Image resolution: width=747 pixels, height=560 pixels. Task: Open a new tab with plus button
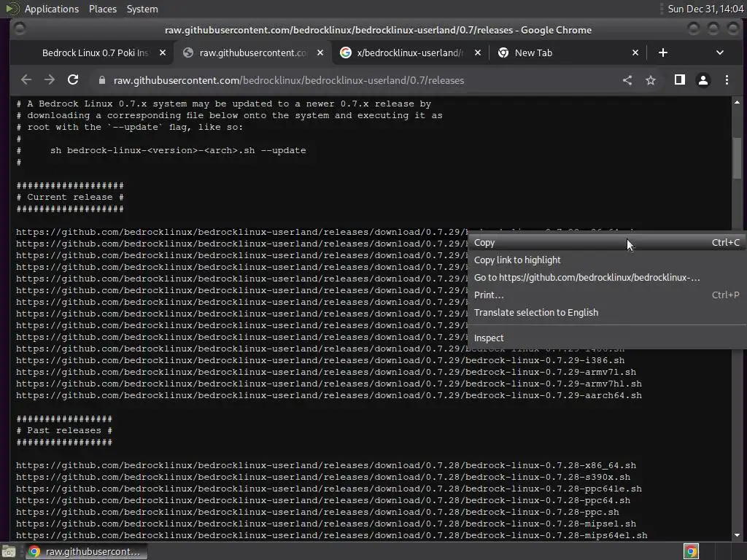[662, 52]
